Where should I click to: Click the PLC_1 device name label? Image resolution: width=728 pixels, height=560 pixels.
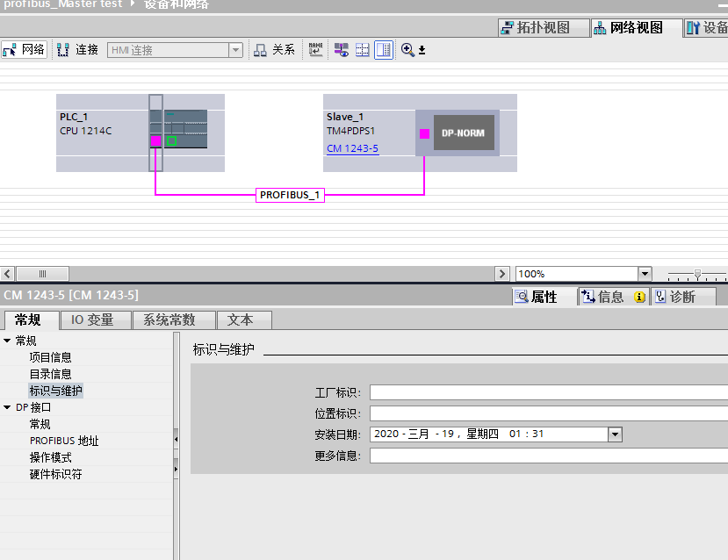(74, 117)
